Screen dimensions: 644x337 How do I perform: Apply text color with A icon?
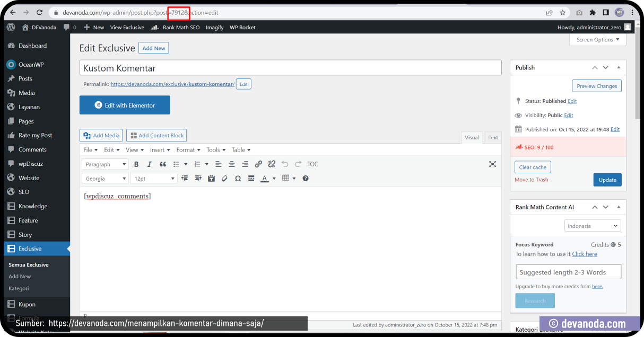pyautogui.click(x=265, y=179)
